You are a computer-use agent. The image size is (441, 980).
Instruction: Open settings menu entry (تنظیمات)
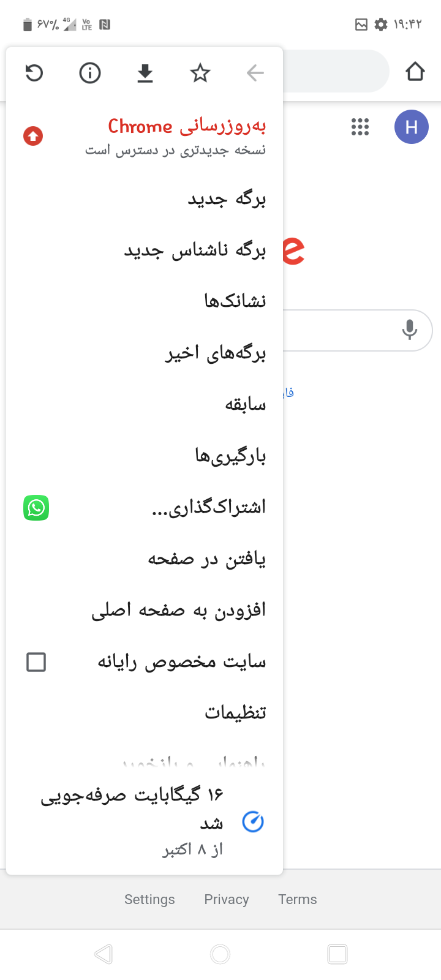(x=235, y=713)
